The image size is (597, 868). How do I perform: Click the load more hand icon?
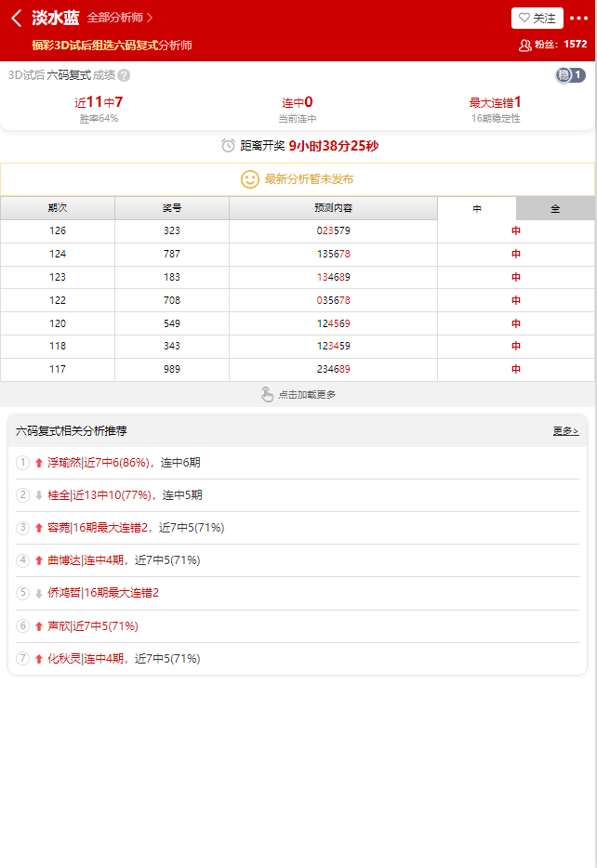pos(268,395)
